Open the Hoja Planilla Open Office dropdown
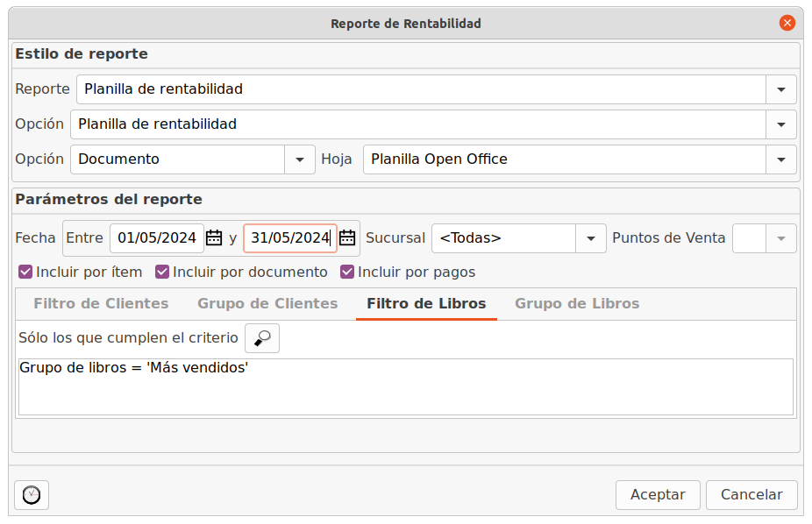This screenshot has height=524, width=812. tap(781, 159)
